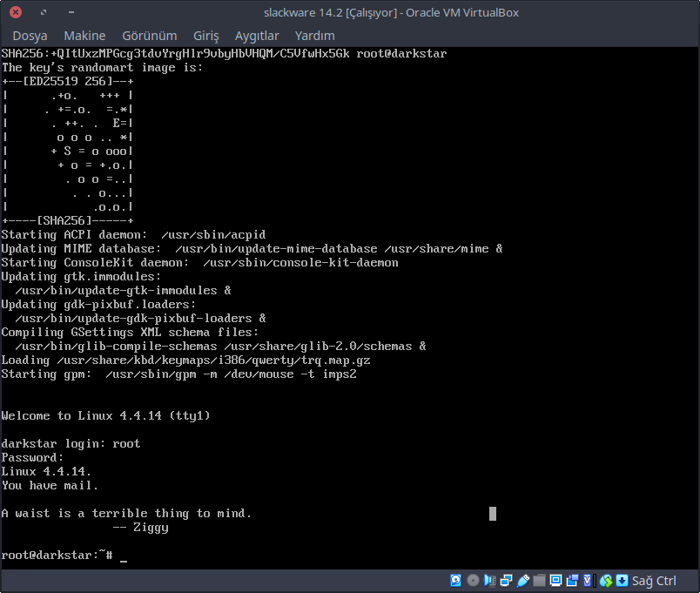Click the window title 'slackware 14.2'
This screenshot has width=700, height=593.
pyautogui.click(x=391, y=12)
